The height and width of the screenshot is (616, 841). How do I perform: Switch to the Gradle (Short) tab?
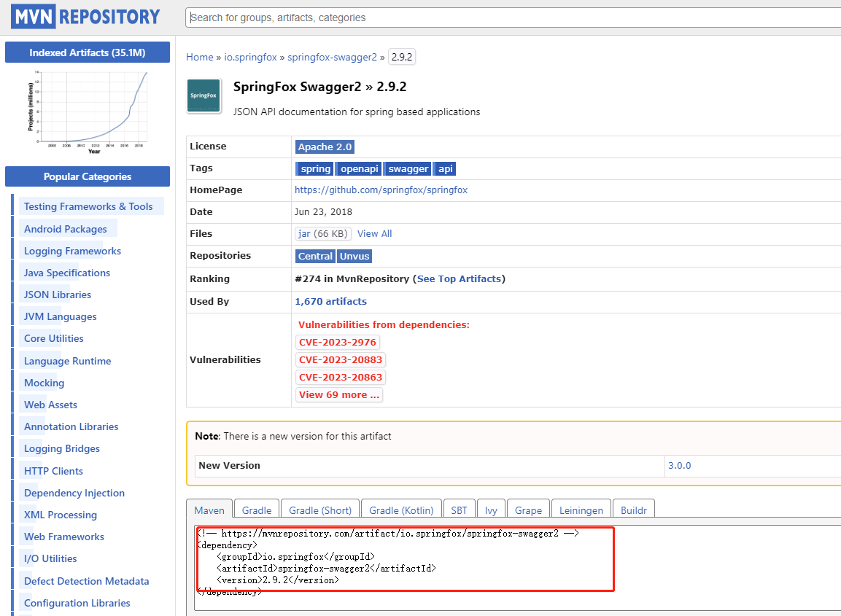pos(320,510)
